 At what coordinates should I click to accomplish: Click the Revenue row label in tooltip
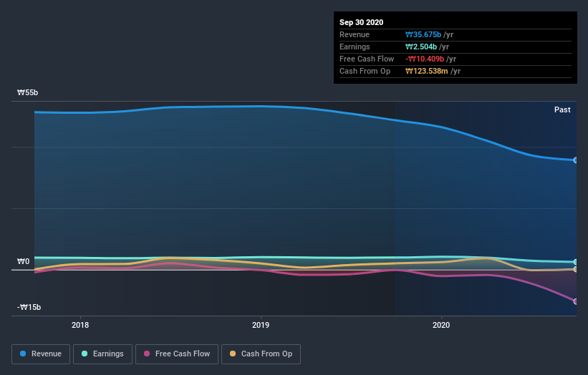pyautogui.click(x=355, y=34)
